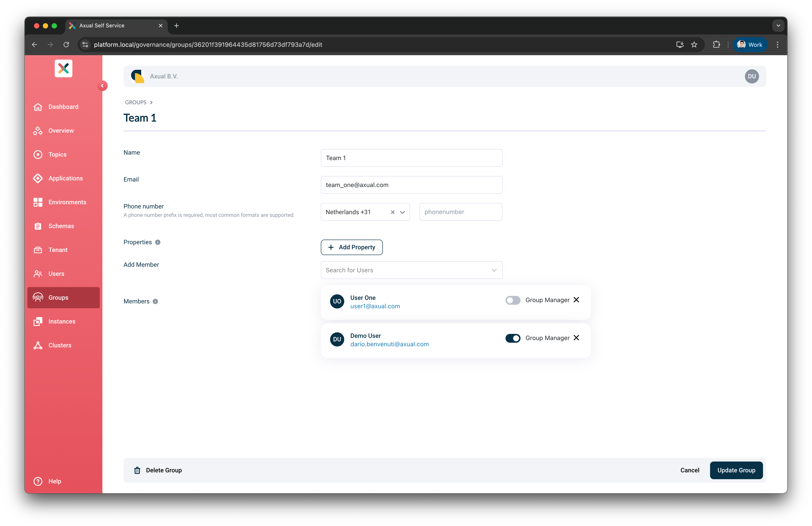Click the Update Group button
The image size is (812, 526).
tap(736, 470)
